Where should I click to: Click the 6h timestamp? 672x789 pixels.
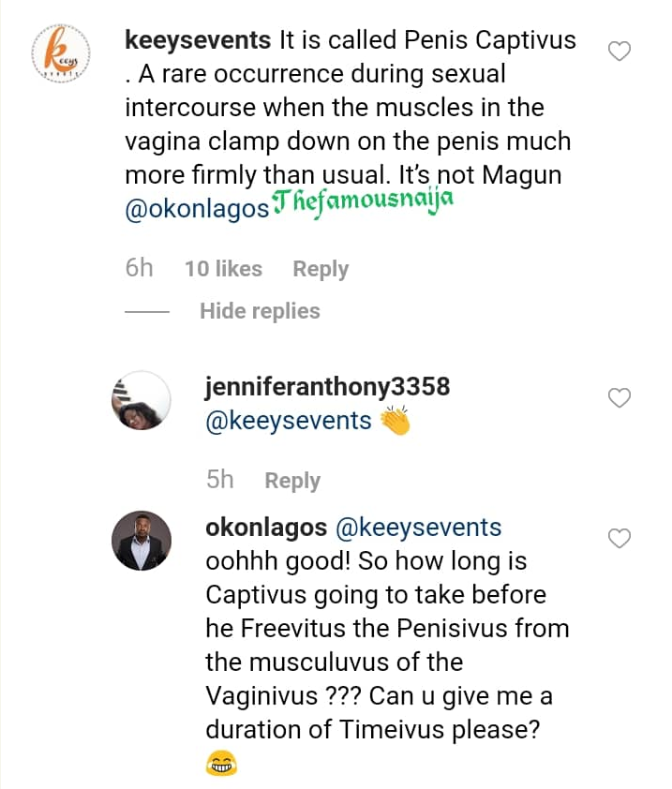[139, 269]
